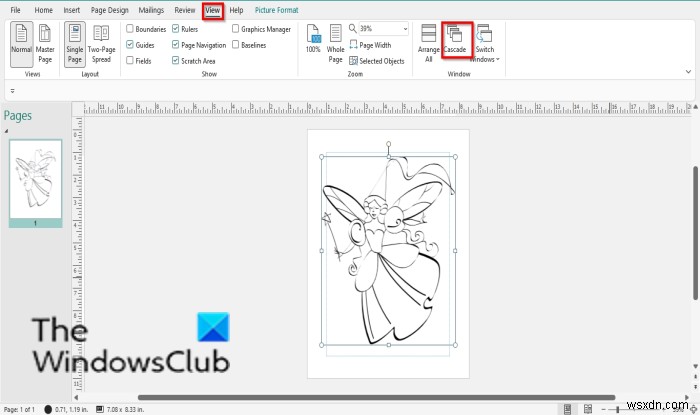Viewport: 700px width, 415px height.
Task: Set zoom to 100%
Action: coord(313,39)
